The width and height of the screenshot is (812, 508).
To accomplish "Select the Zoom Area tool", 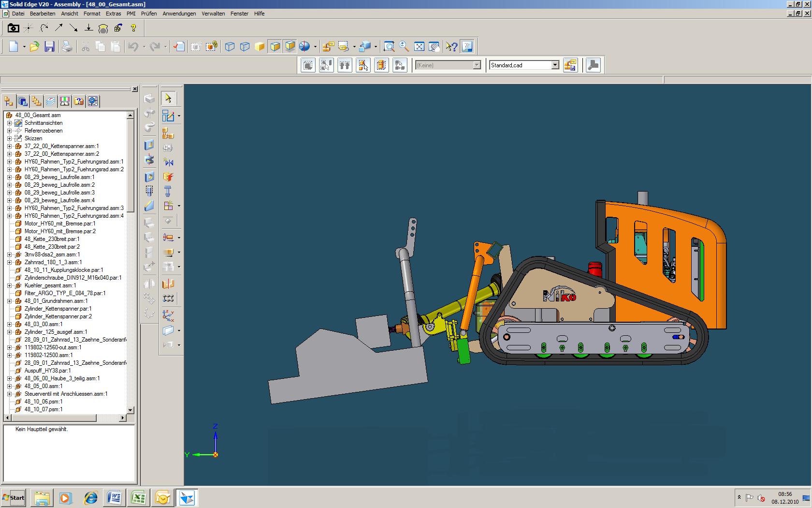I will point(389,46).
